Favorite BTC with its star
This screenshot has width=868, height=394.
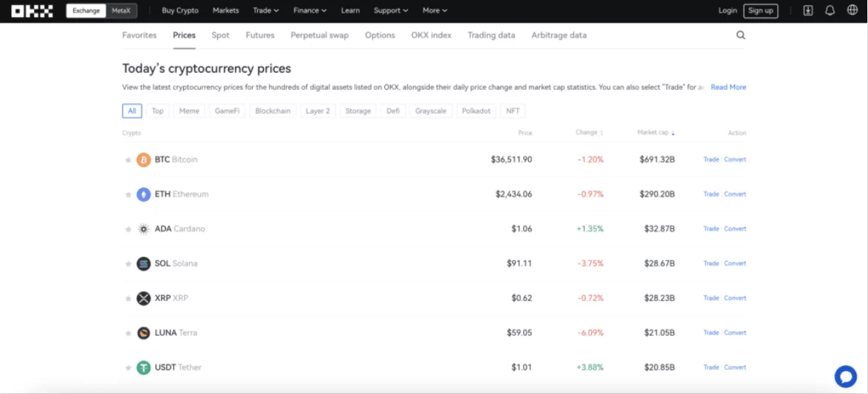click(x=128, y=159)
